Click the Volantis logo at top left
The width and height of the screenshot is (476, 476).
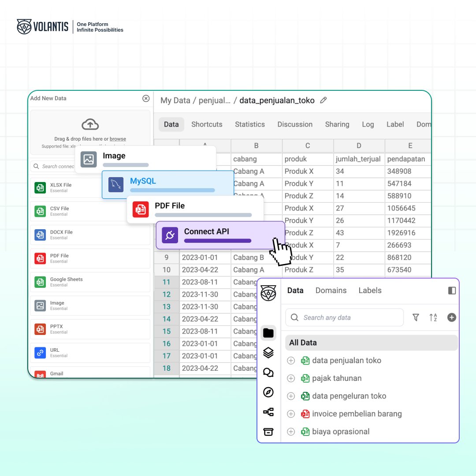(x=42, y=27)
